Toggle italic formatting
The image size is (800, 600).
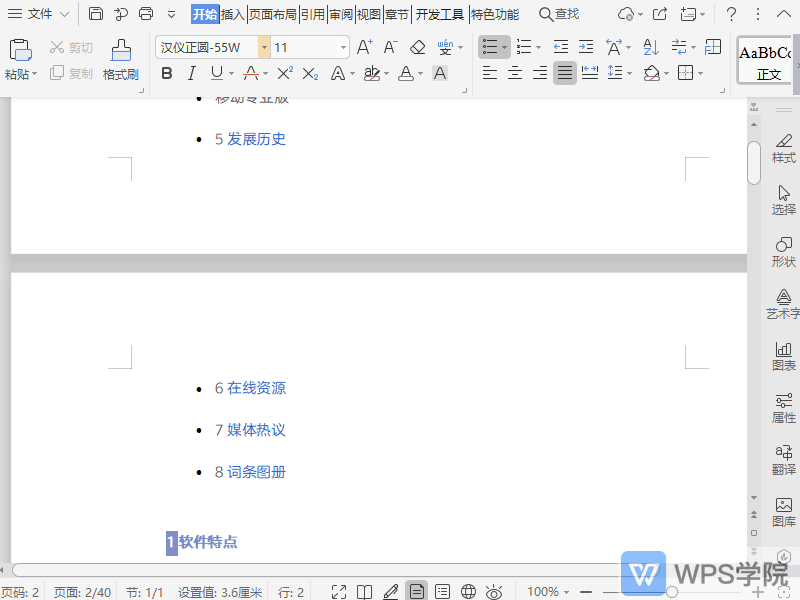[x=191, y=73]
